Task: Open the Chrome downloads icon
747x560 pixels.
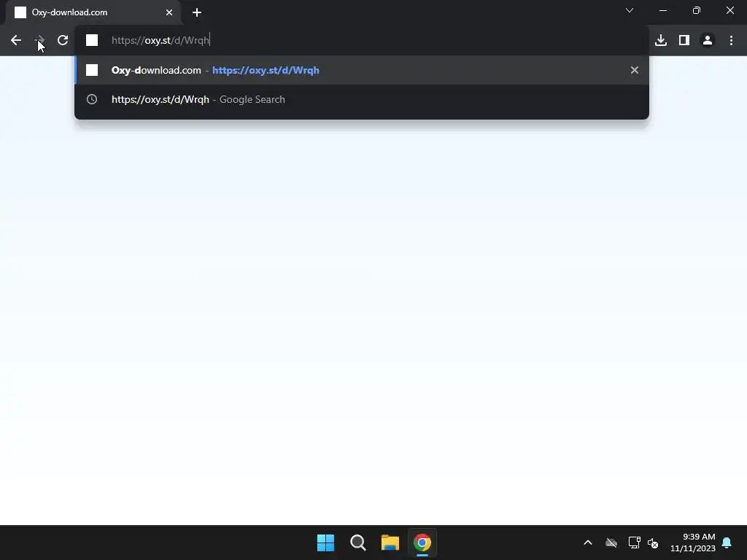Action: (x=661, y=41)
